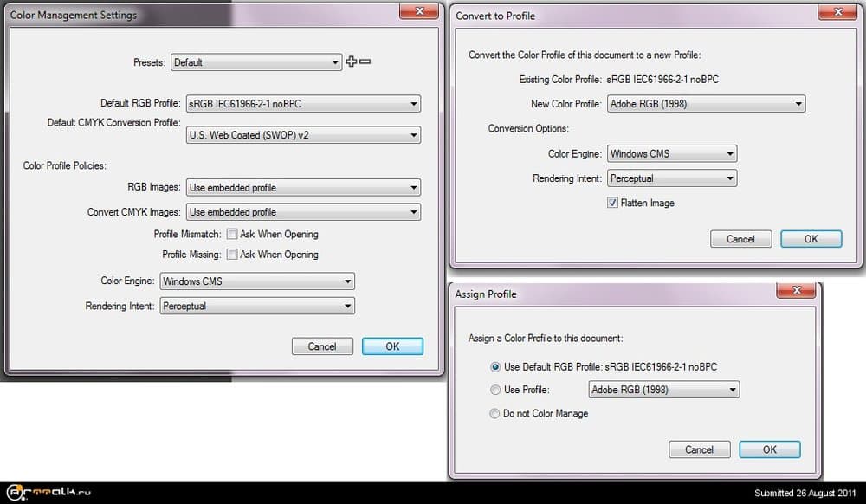The width and height of the screenshot is (866, 504).
Task: Open the Presets dropdown
Action: (255, 62)
